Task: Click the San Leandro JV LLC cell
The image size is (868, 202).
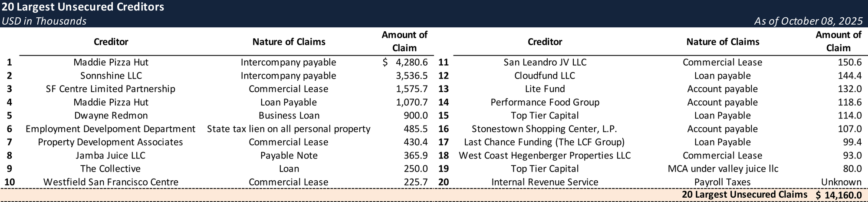Action: pos(545,63)
